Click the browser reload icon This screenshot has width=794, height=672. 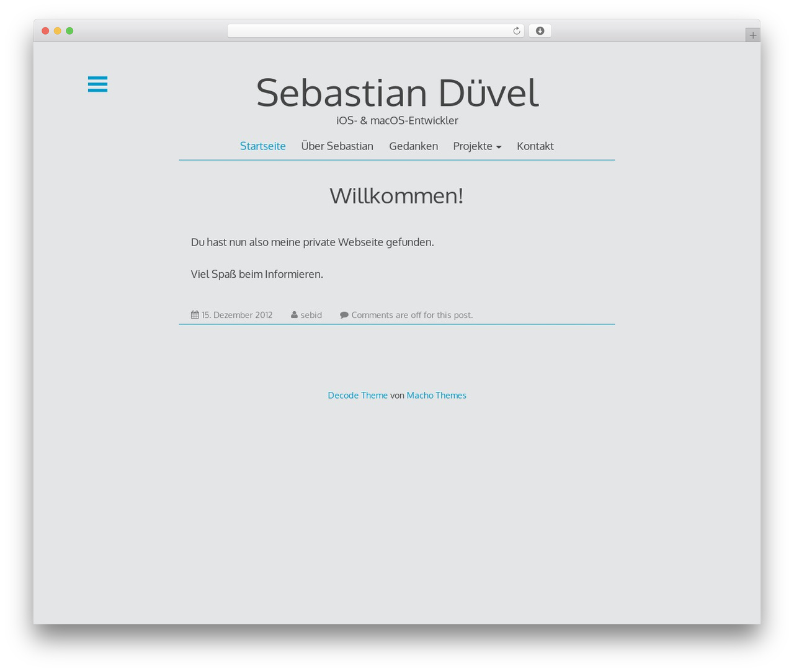point(516,31)
